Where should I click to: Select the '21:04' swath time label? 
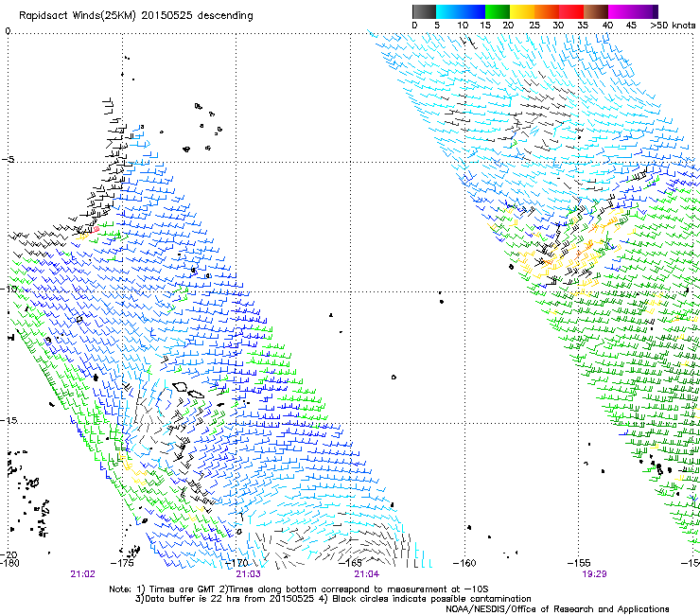pyautogui.click(x=366, y=574)
